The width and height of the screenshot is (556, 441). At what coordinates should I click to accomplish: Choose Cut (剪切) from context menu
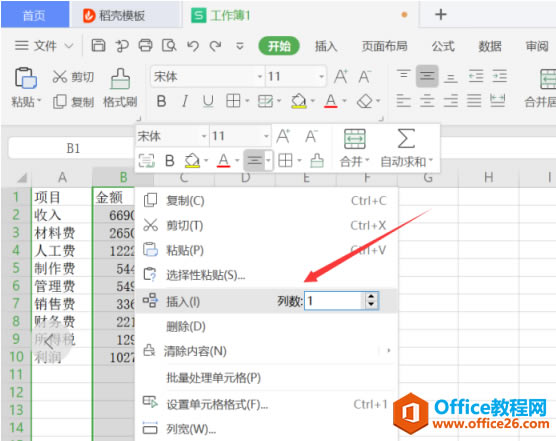266,225
